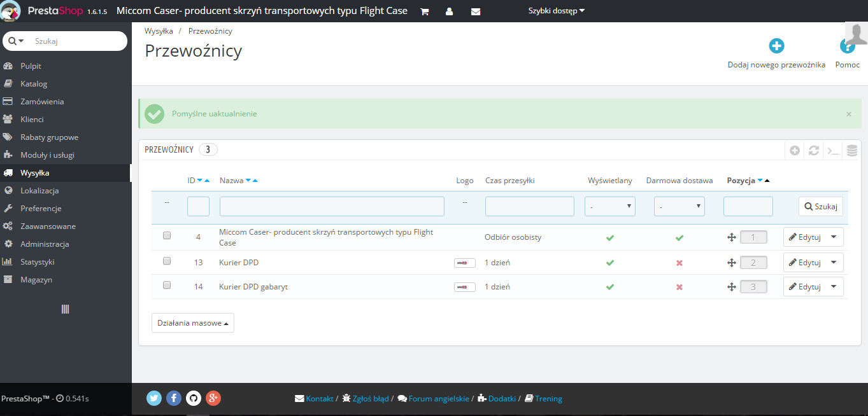Focus the Nazwa filter input
Viewport: 868px width, 416px height.
coord(332,206)
